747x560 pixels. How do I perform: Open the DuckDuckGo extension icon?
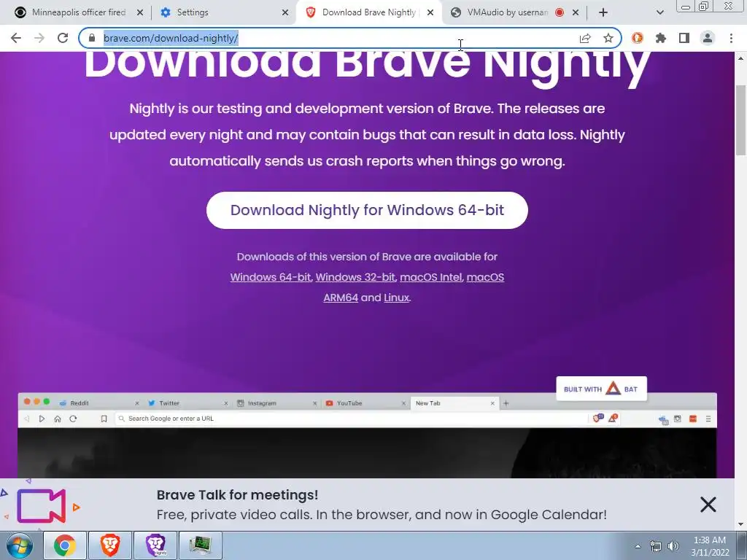coord(638,38)
